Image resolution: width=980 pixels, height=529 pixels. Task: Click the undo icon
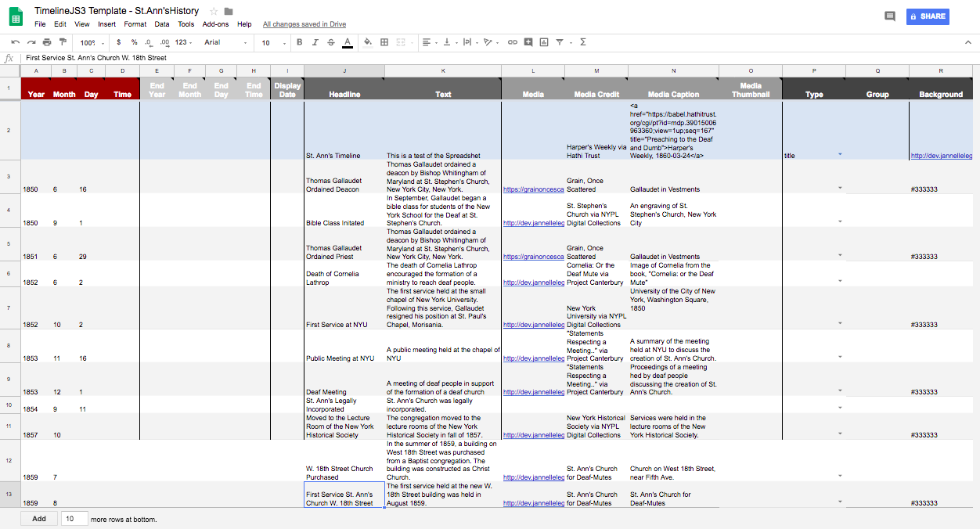(16, 42)
